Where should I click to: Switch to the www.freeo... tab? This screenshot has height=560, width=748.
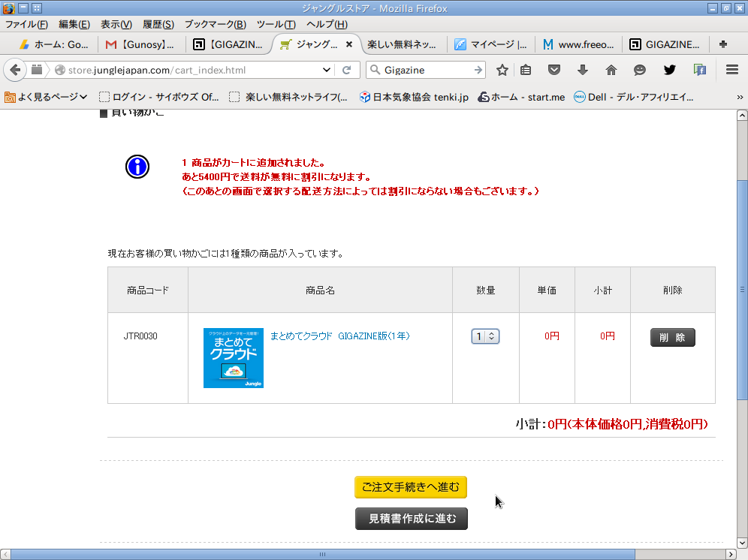579,44
